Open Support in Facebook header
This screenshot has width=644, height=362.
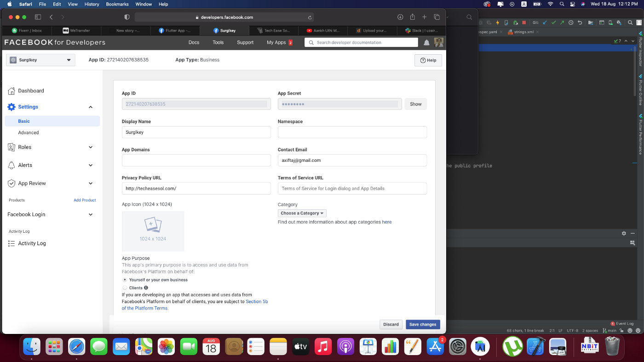[x=245, y=42]
